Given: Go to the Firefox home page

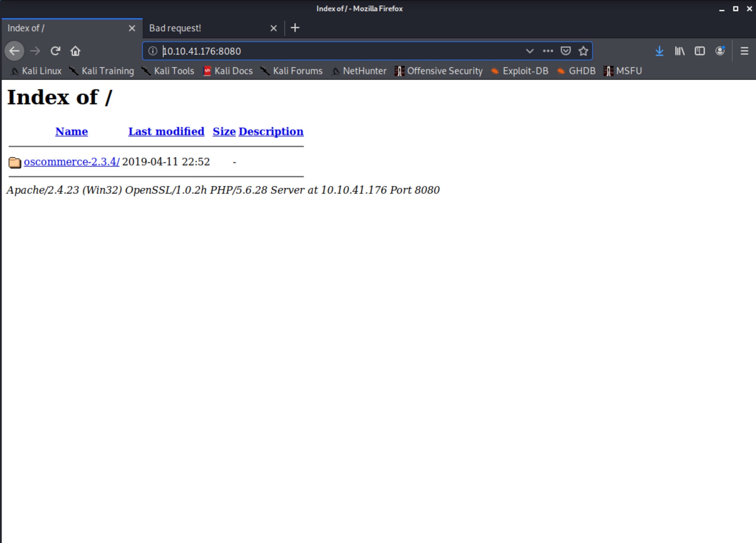Looking at the screenshot, I should pyautogui.click(x=76, y=51).
